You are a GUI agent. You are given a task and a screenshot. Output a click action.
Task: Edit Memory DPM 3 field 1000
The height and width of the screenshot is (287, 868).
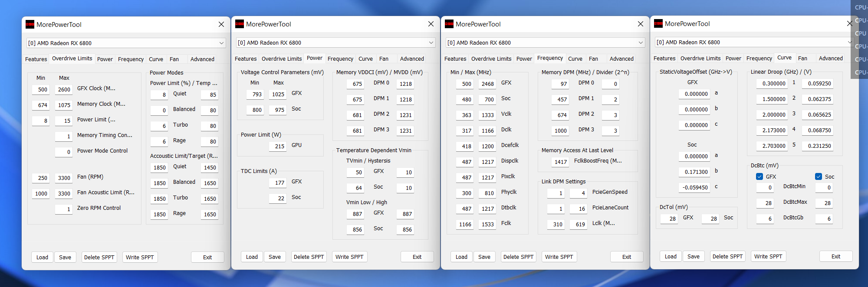(x=560, y=130)
